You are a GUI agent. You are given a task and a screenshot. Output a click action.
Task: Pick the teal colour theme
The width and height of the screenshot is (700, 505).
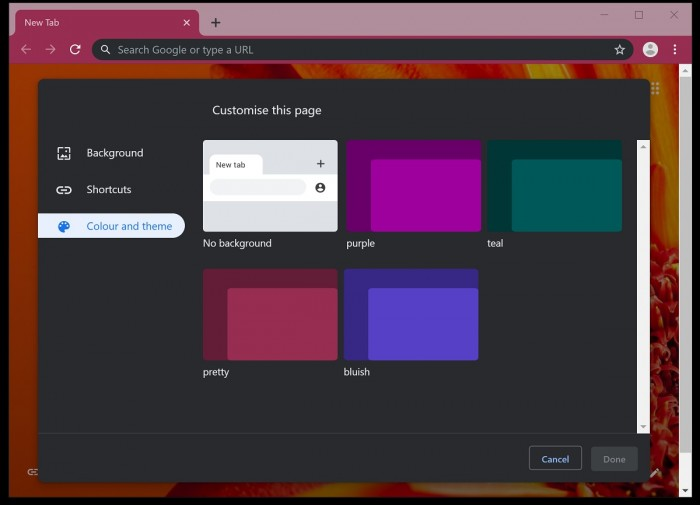click(555, 186)
